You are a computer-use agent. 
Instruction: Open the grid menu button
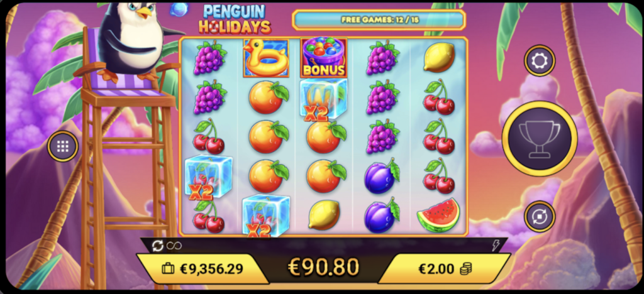62,146
